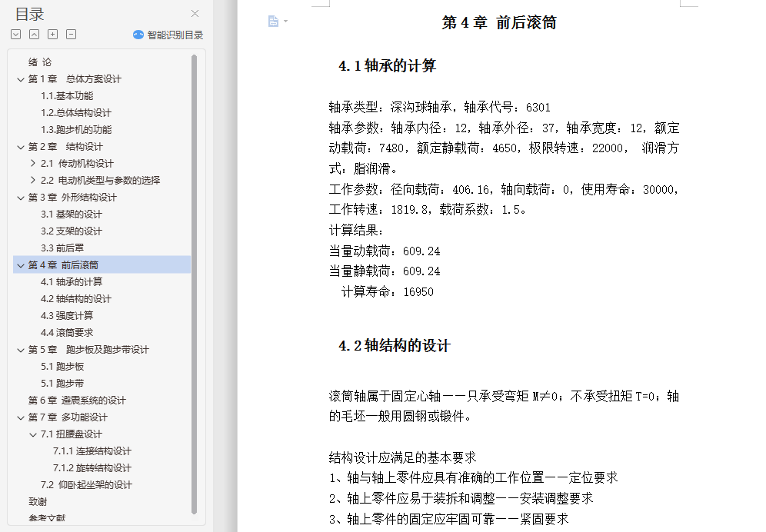Go to 4.3 强度计算 heading

67,315
